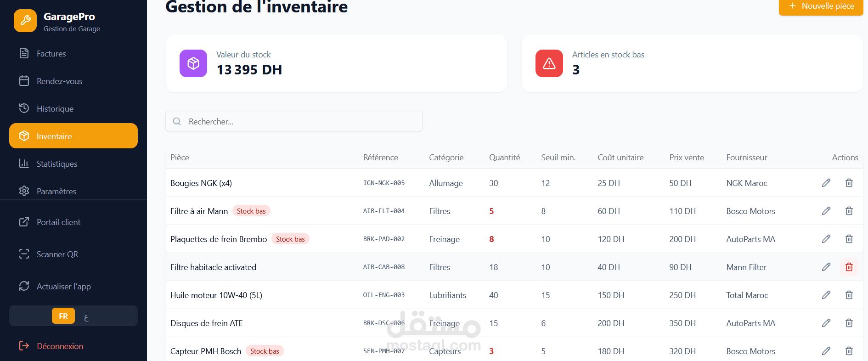The image size is (868, 361).
Task: Click the Actualiser refresh icon
Action: pos(24,286)
